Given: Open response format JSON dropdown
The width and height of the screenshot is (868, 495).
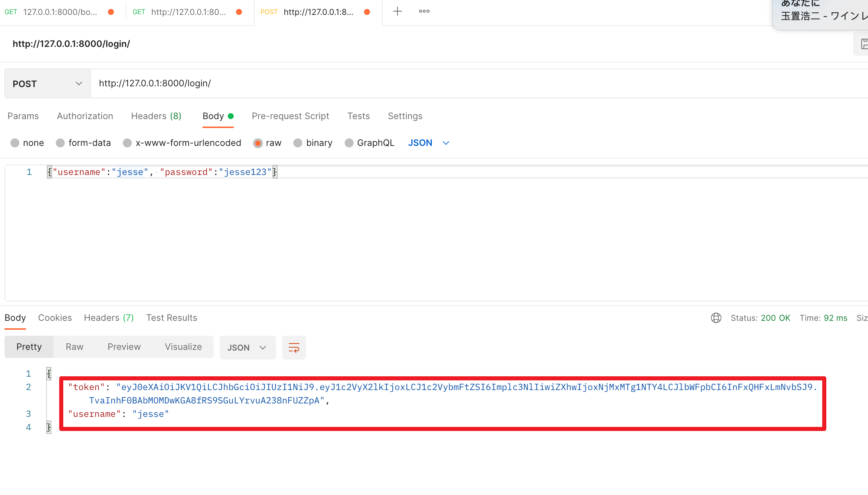Looking at the screenshot, I should 247,348.
